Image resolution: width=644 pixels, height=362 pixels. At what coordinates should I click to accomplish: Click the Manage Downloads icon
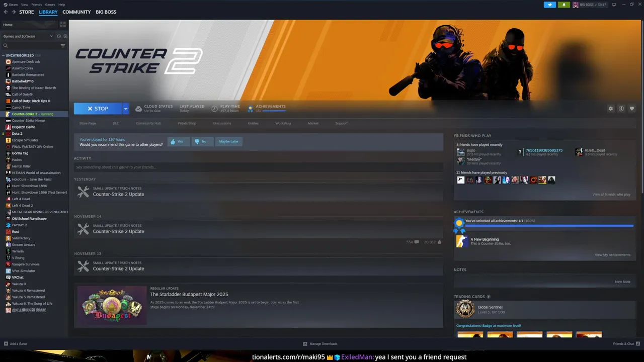(x=305, y=344)
